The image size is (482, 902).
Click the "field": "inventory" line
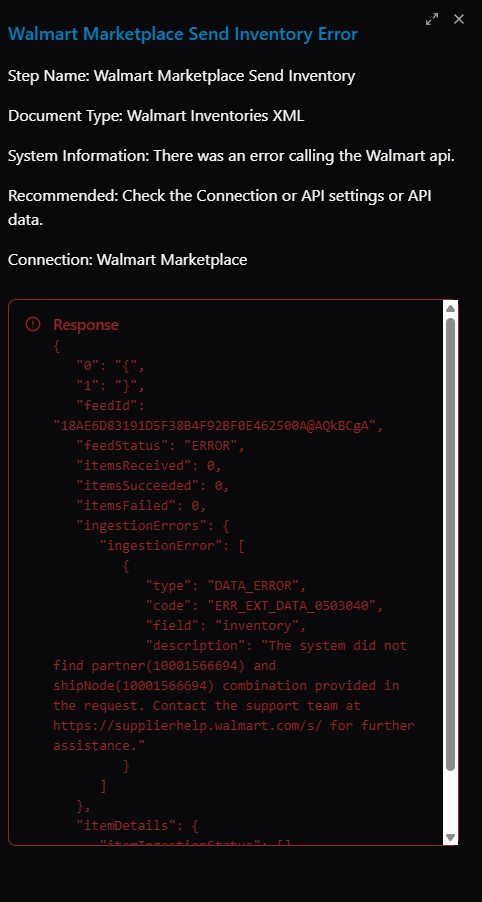click(x=225, y=625)
